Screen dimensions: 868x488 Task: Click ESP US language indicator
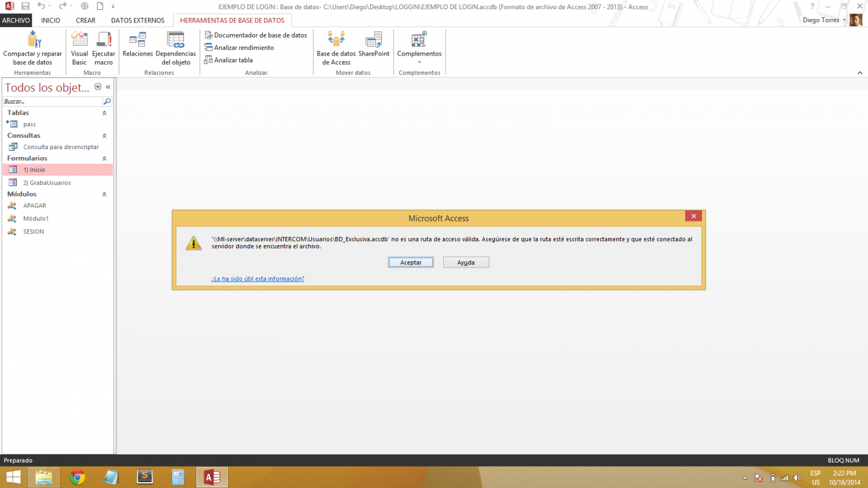tap(816, 478)
